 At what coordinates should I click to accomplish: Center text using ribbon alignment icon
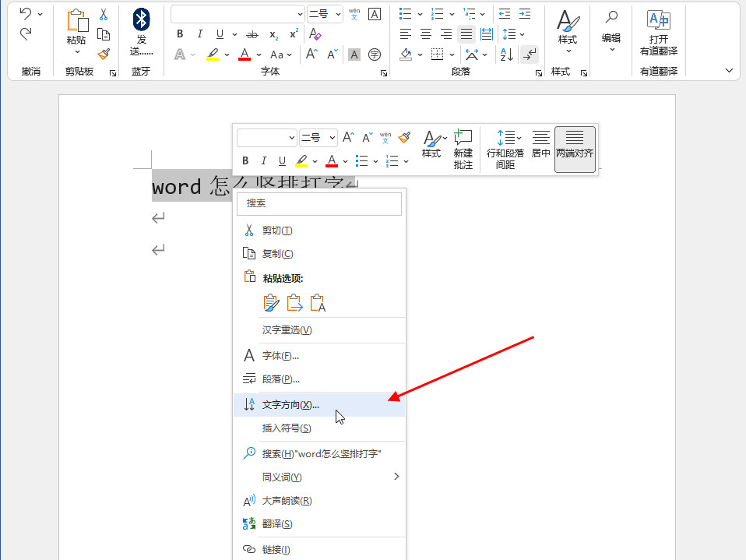click(426, 34)
